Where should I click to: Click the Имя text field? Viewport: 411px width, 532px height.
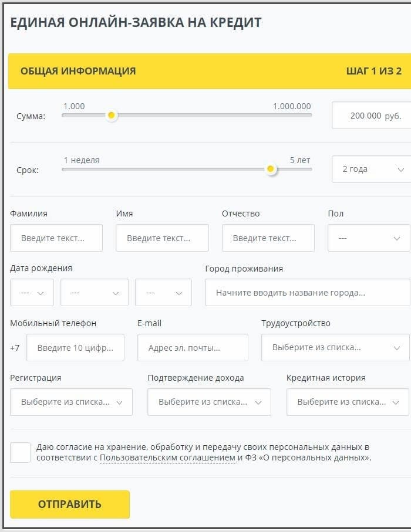162,238
